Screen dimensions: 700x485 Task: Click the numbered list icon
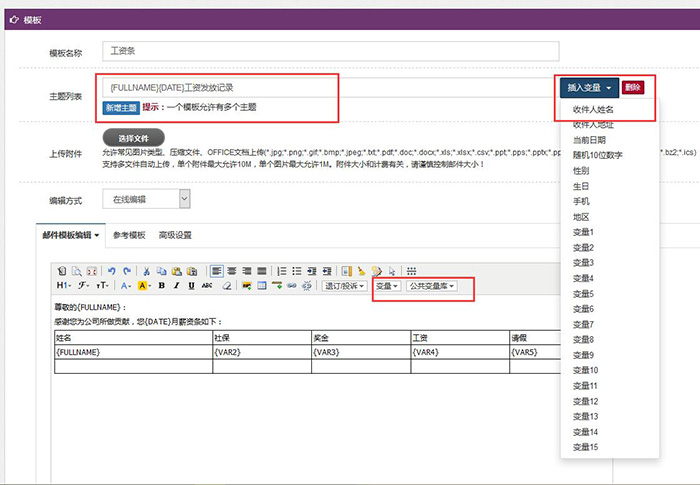[x=282, y=271]
